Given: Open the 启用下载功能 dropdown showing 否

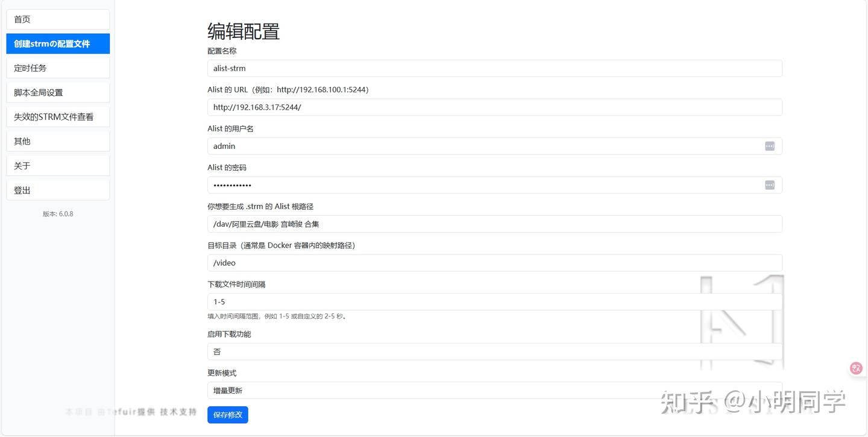Looking at the screenshot, I should [x=494, y=351].
